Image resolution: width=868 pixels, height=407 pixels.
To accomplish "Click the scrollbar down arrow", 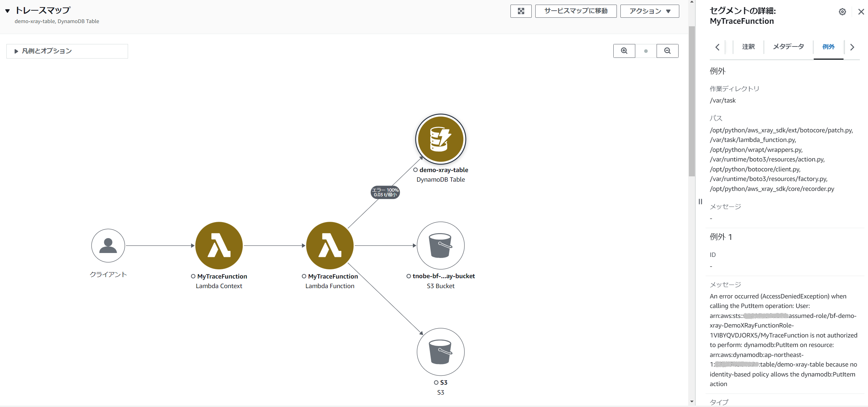I will [x=692, y=402].
